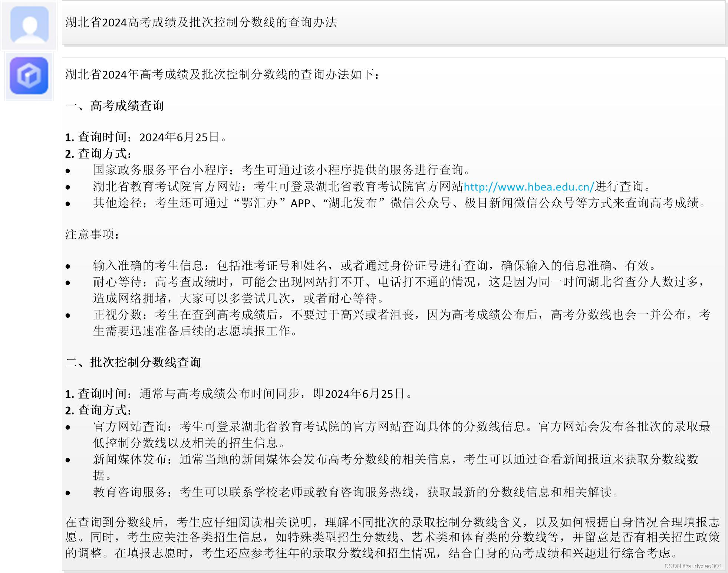Click the 其他途径 bullet mentioning 鄂汇办 APP
This screenshot has width=728, height=573.
coord(401,203)
